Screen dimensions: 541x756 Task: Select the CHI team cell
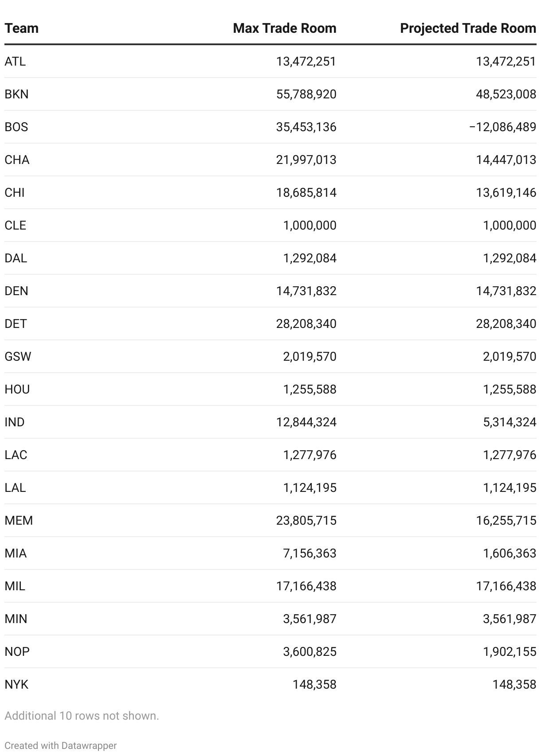coord(15,192)
